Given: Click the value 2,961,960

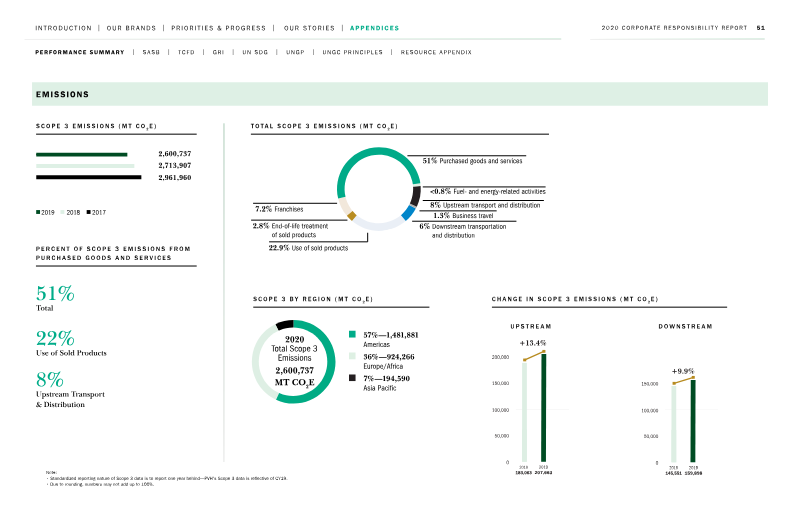Looking at the screenshot, I should pos(174,178).
